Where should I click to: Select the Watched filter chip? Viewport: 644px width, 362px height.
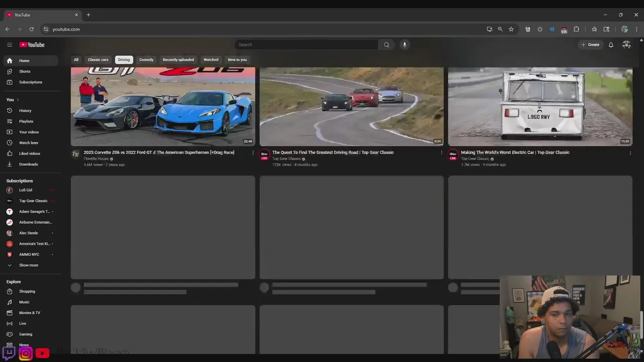pos(211,60)
